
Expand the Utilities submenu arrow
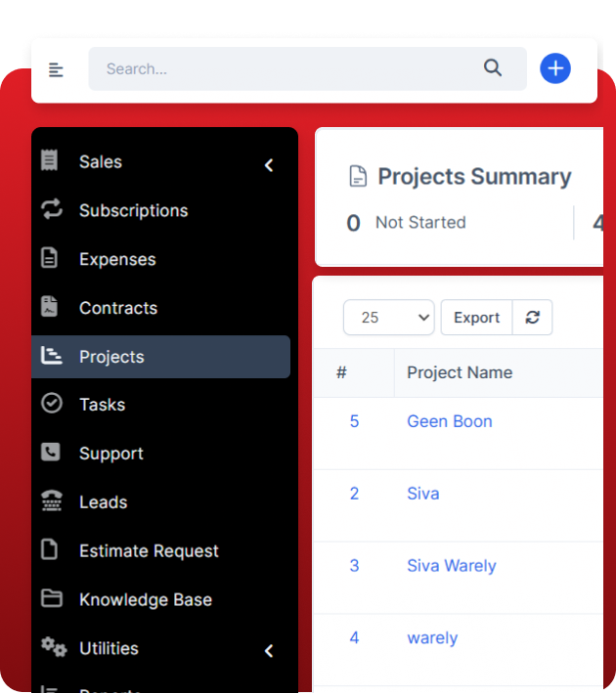[269, 650]
